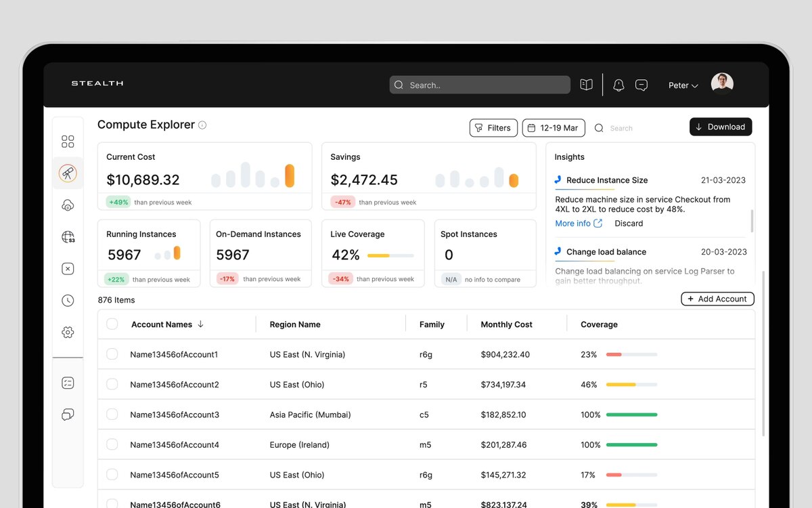The height and width of the screenshot is (508, 812).
Task: Click the Download button
Action: pyautogui.click(x=721, y=127)
